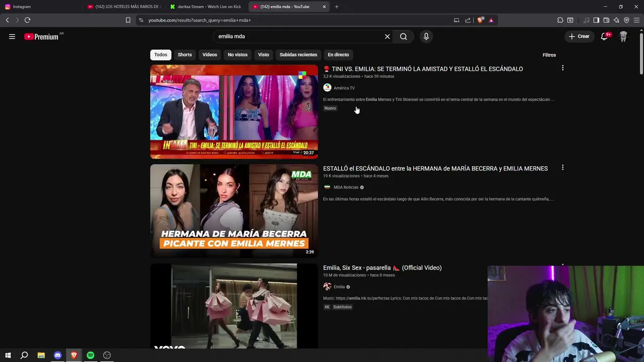
Task: Open Windows taskbar search
Action: [24, 355]
